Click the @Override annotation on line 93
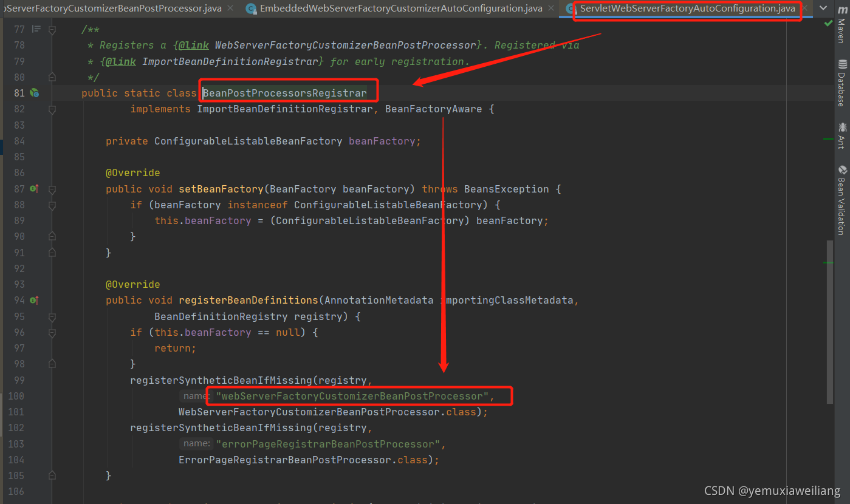Image resolution: width=850 pixels, height=504 pixels. coord(133,284)
